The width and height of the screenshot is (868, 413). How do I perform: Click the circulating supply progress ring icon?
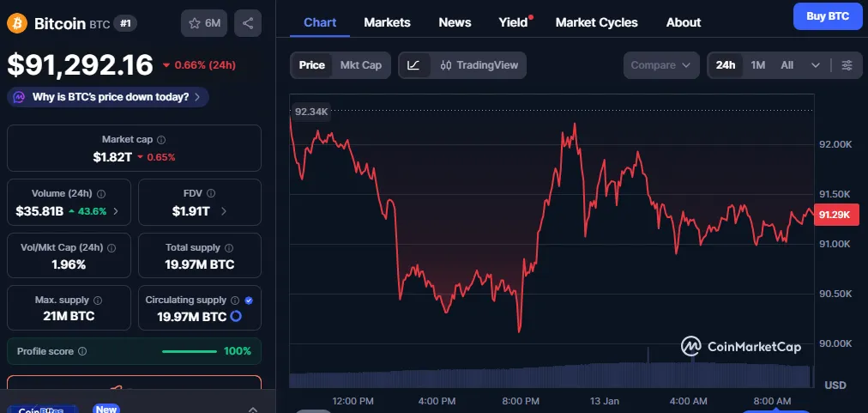tap(236, 317)
